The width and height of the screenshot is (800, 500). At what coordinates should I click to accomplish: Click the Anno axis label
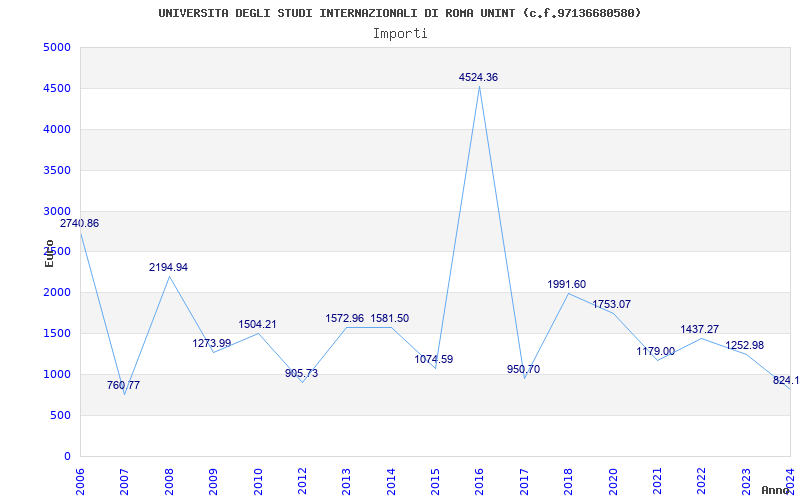click(x=775, y=490)
